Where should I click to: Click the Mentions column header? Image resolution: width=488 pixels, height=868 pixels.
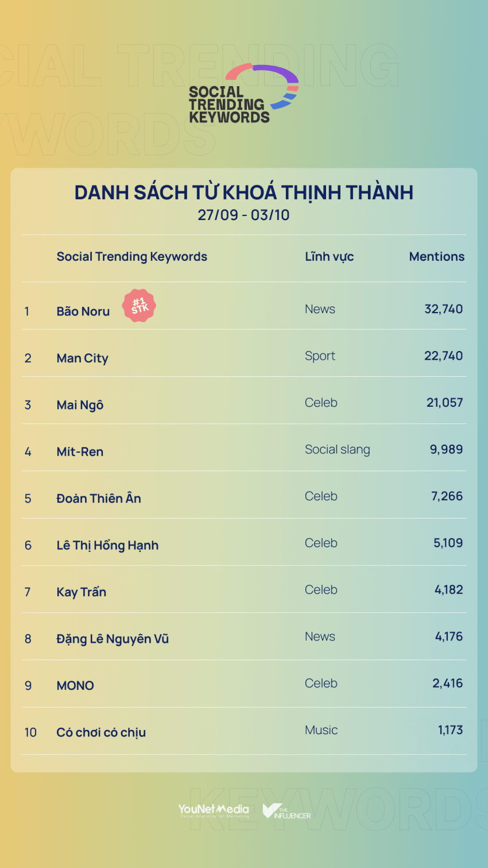click(x=436, y=257)
